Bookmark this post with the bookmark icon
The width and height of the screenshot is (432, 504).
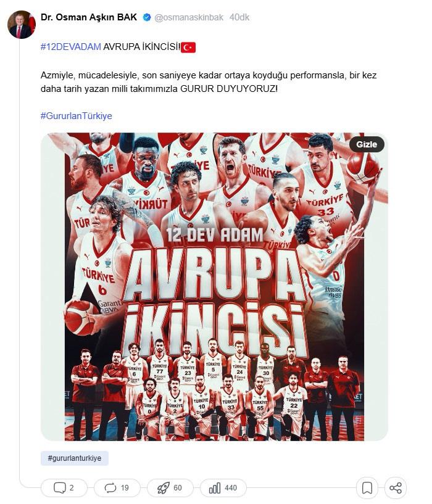click(x=367, y=488)
